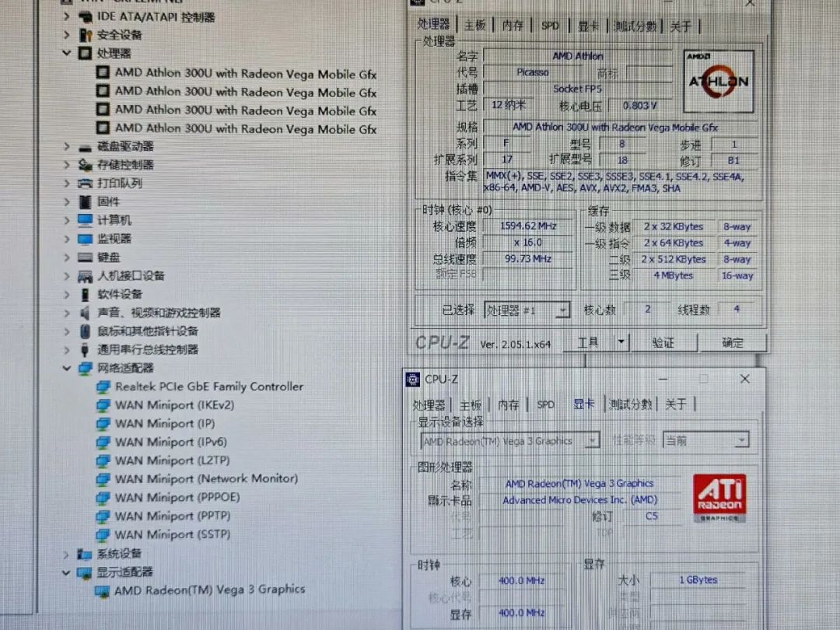
Task: Expand the system devices node
Action: tap(66, 554)
